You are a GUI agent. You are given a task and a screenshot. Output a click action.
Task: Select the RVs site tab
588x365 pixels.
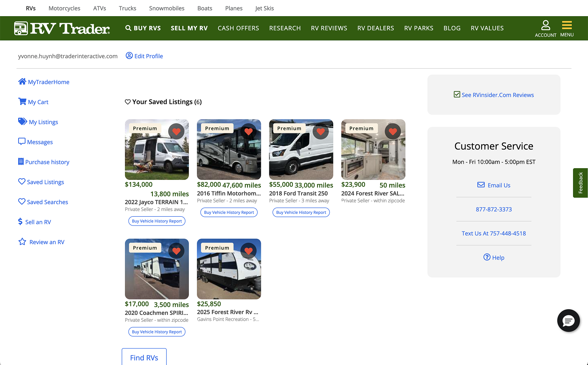(x=31, y=8)
